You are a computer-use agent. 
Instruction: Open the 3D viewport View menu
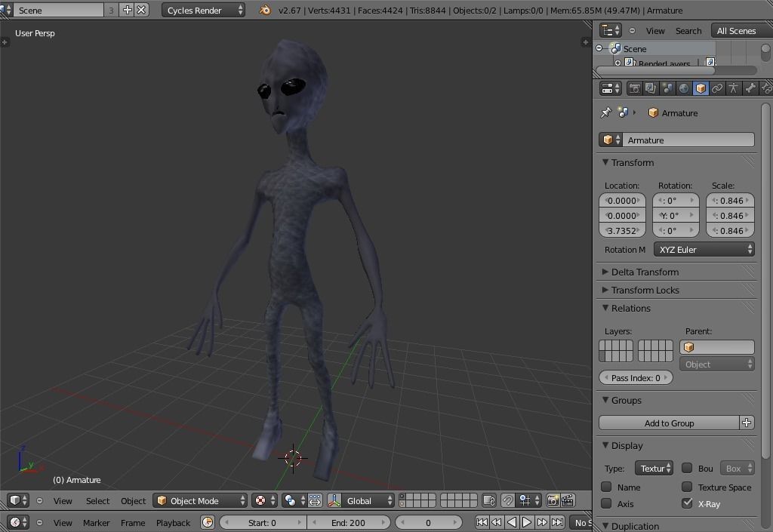point(63,501)
